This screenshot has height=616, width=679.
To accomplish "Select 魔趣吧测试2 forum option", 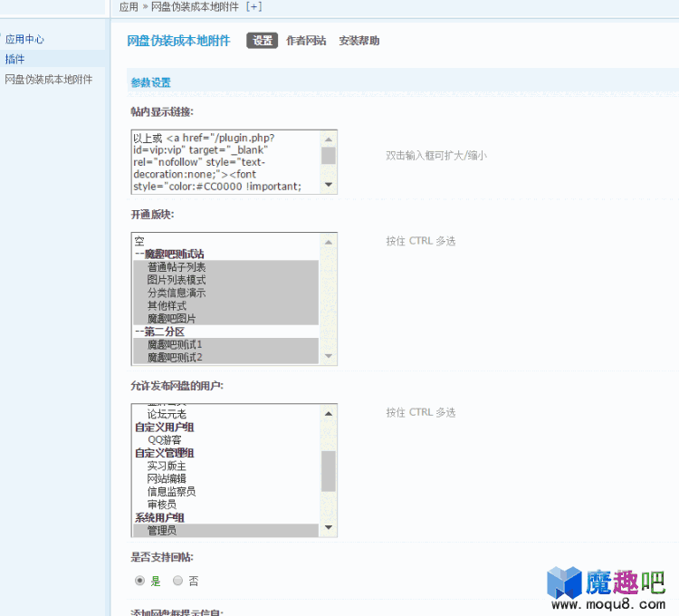I will [x=225, y=358].
